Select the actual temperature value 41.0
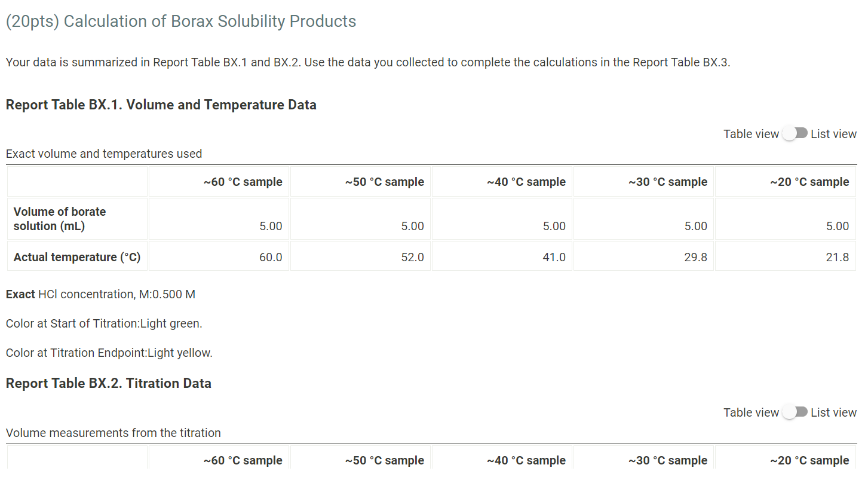Screen dimensions: 868x480 pyautogui.click(x=556, y=256)
